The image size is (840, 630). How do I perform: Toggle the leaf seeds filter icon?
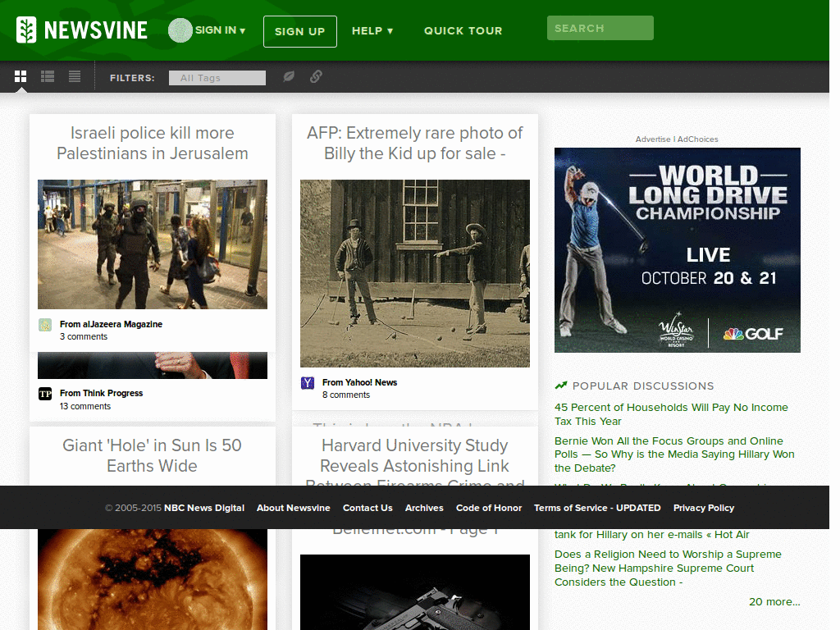pyautogui.click(x=288, y=76)
